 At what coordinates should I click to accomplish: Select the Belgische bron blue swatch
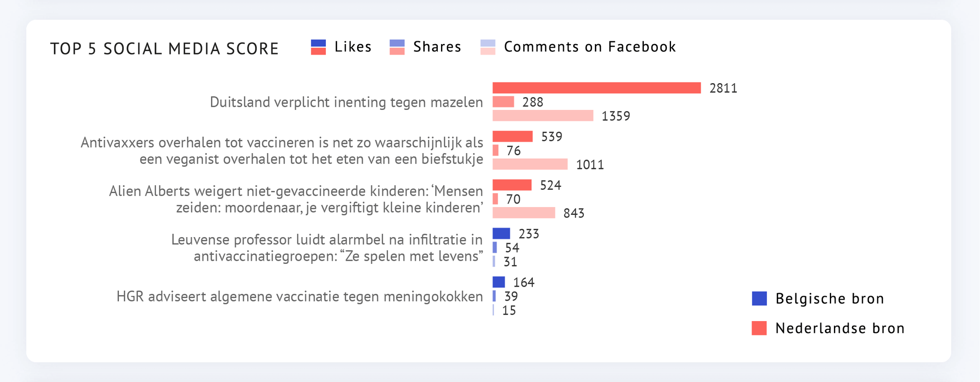point(759,298)
